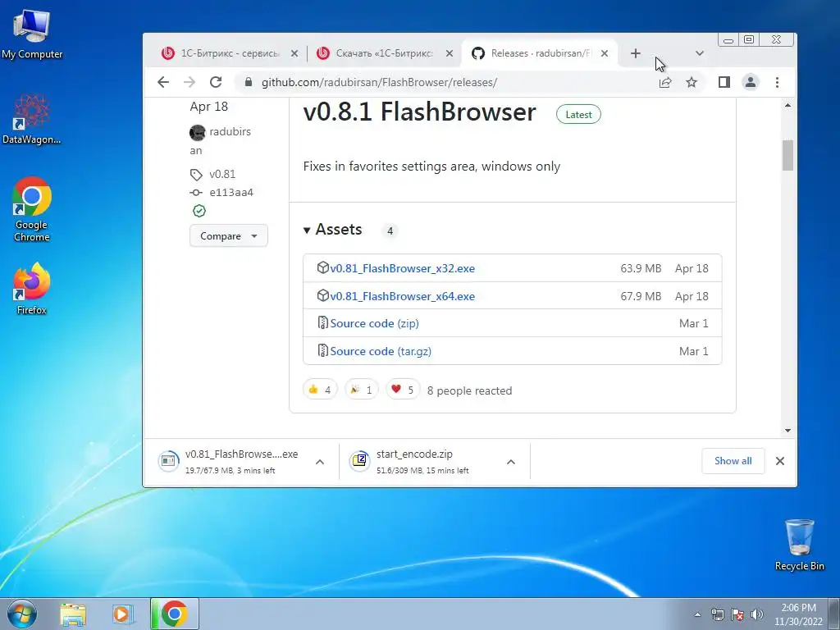Download v0.81_FlashBrowser_x32.exe

point(402,268)
